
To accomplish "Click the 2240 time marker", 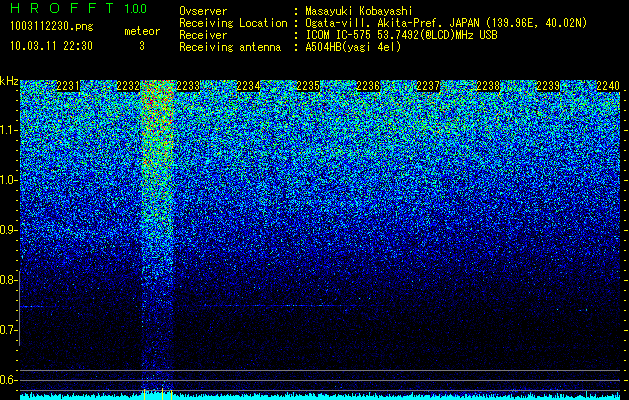I will 608,86.
